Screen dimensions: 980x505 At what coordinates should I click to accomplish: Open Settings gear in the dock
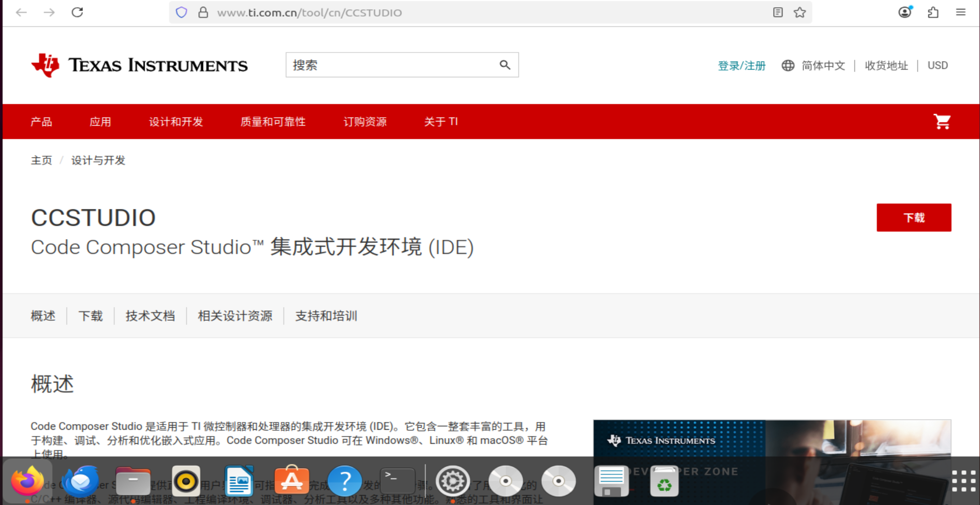[453, 482]
